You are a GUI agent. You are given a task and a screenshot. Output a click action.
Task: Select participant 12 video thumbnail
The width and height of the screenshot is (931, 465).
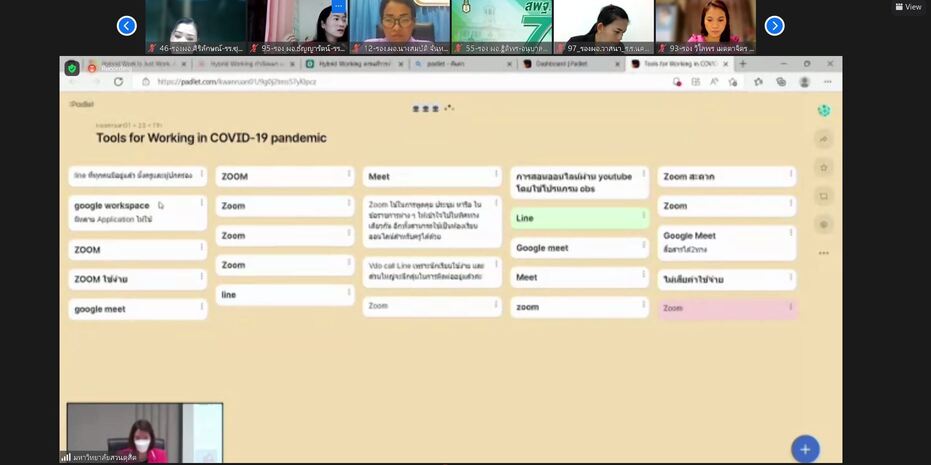400,27
